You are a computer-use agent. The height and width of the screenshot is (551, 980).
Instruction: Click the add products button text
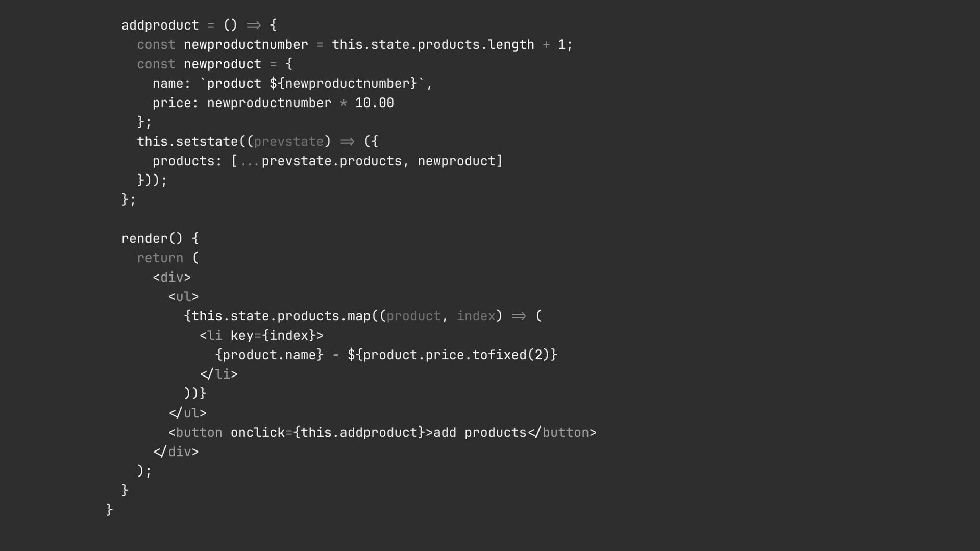(480, 432)
